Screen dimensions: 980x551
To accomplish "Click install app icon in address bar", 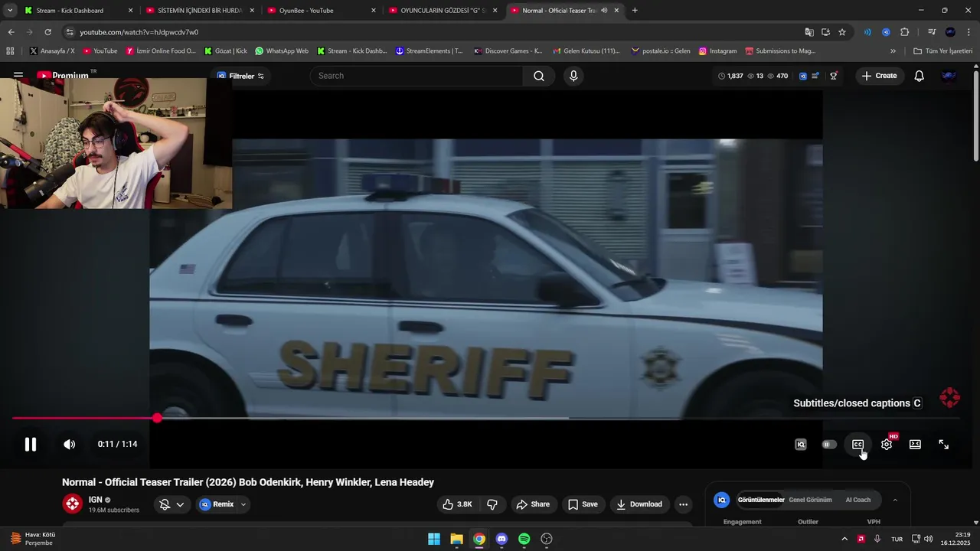I will (825, 32).
